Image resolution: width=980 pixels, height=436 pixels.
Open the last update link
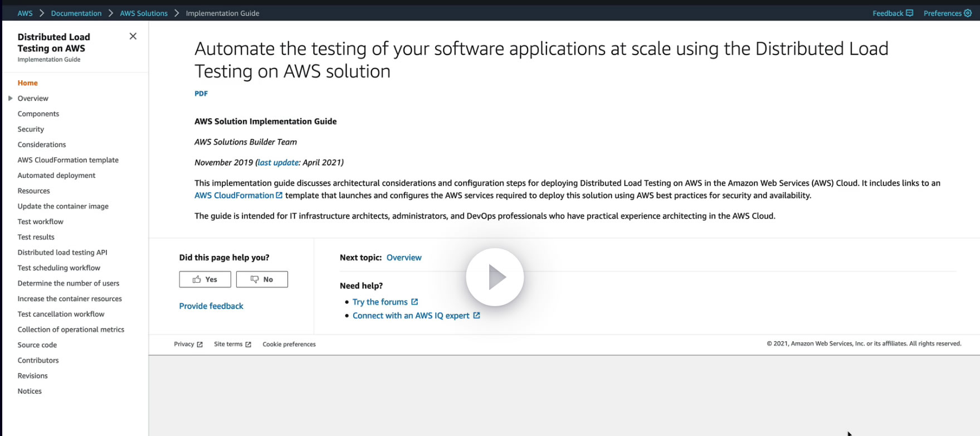(x=278, y=162)
